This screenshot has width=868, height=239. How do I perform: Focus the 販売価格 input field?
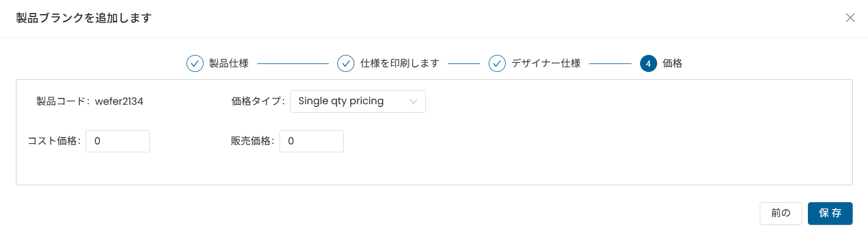311,141
